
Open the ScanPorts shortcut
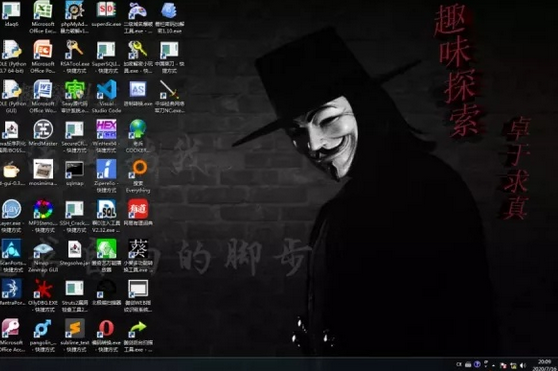[x=11, y=256]
